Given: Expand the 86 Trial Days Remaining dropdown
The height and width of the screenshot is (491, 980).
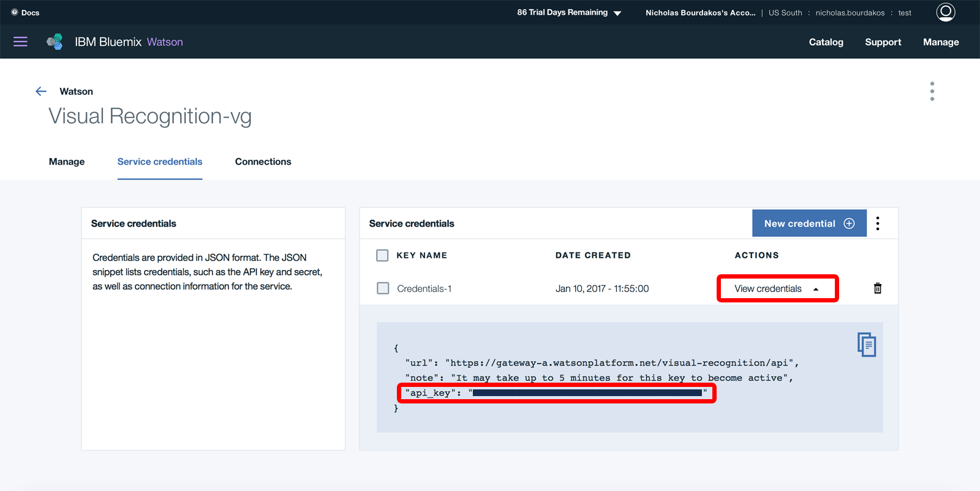Looking at the screenshot, I should click(x=569, y=12).
